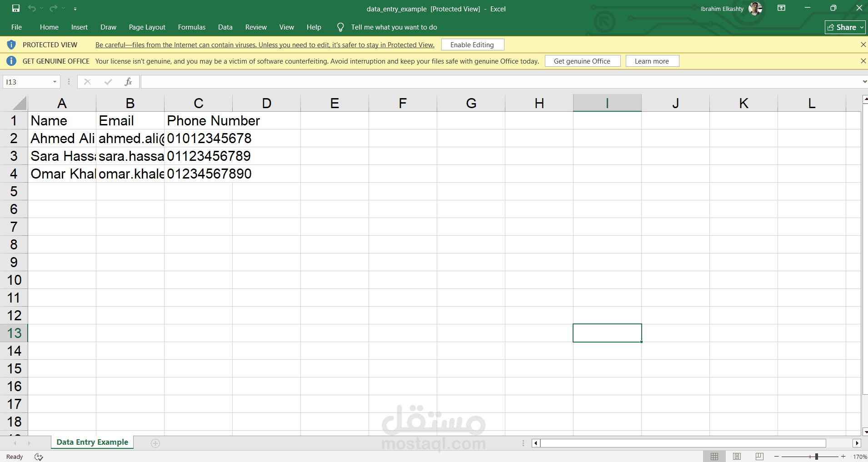Screen dimensions: 868x462
Task: Click the Get genuine Office button
Action: click(582, 61)
